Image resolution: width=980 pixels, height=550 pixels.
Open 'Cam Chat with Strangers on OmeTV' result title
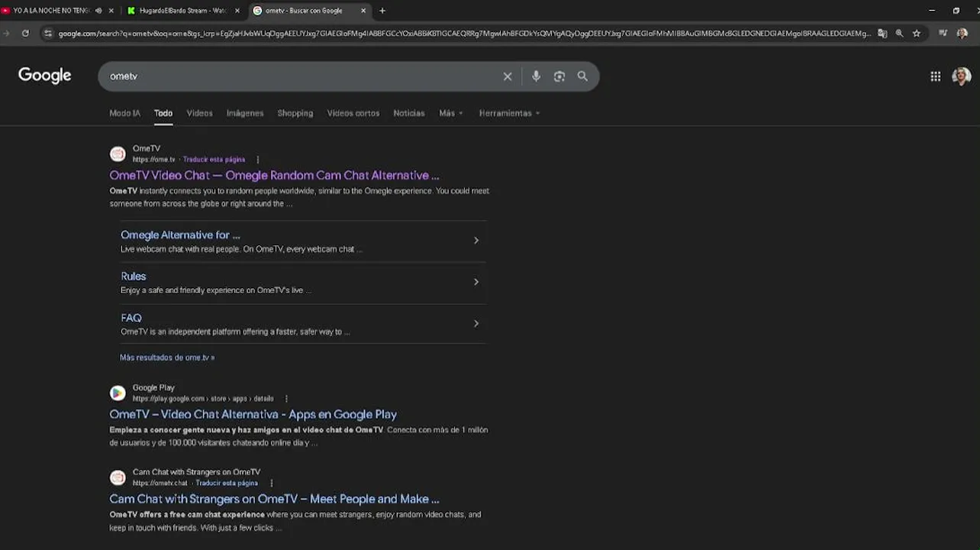pos(274,499)
